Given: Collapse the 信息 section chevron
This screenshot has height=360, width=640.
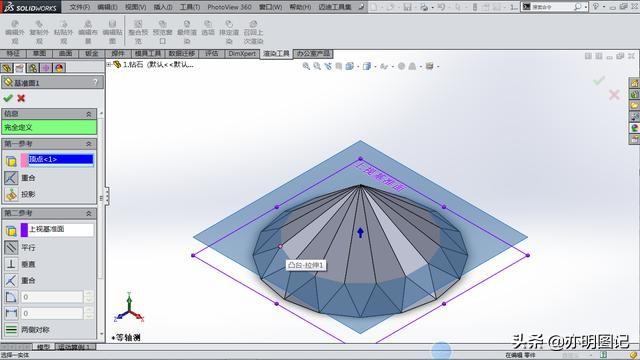Looking at the screenshot, I should tap(89, 114).
